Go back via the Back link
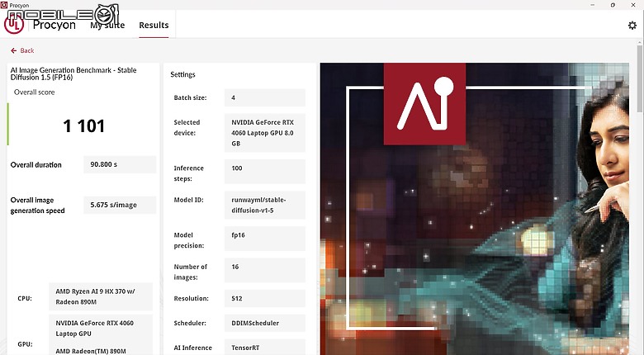The image size is (644, 355). tap(22, 50)
